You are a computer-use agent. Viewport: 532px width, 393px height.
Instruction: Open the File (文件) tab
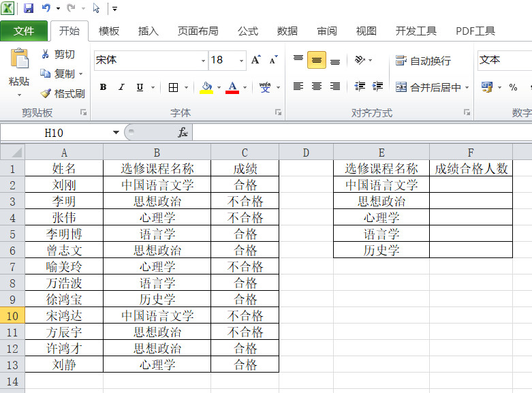tap(24, 31)
